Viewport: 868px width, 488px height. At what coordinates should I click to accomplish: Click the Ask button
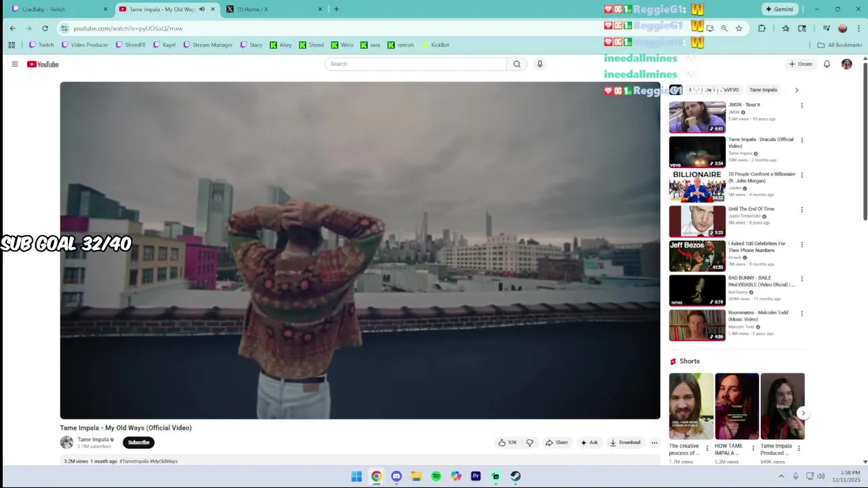(589, 443)
